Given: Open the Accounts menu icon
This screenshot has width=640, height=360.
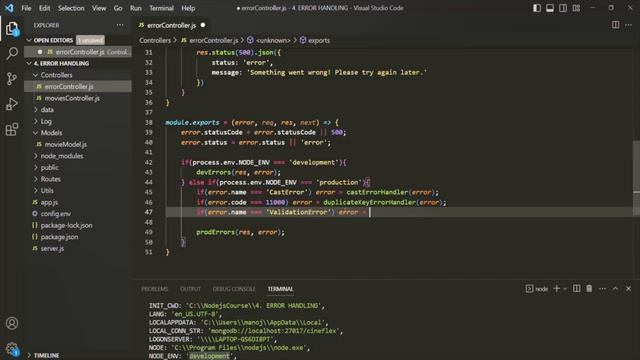Looking at the screenshot, I should [12, 323].
